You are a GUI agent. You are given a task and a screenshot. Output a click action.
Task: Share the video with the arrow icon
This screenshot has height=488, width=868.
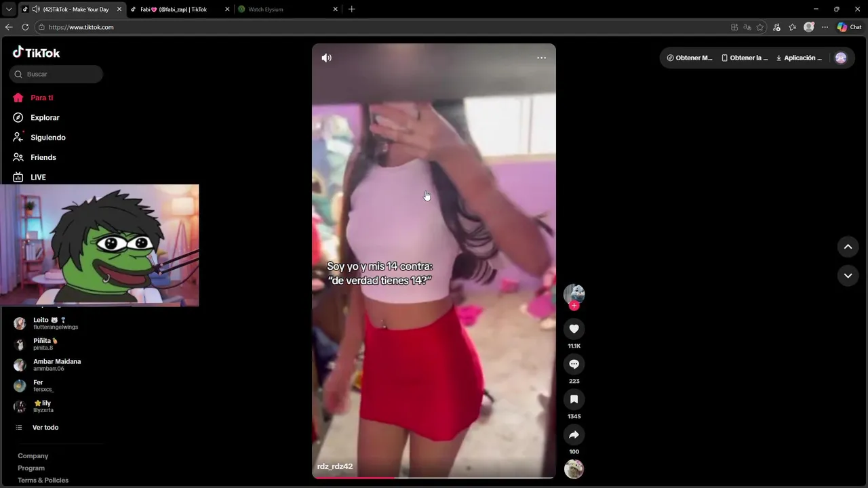[574, 434]
